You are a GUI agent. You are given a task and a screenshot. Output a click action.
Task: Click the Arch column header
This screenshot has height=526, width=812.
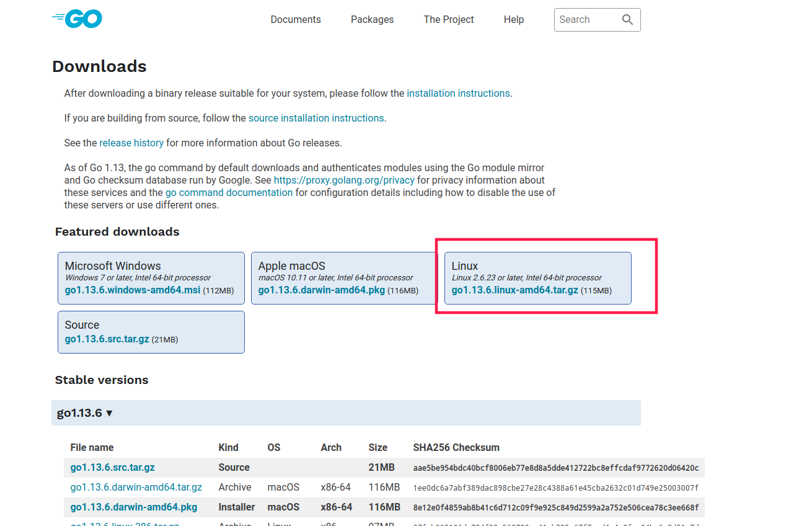[x=331, y=447]
